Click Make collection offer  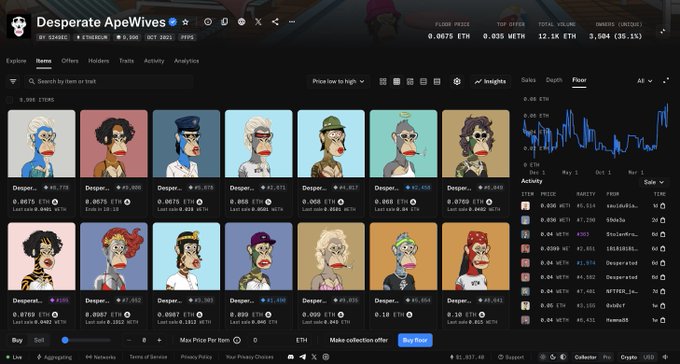click(x=359, y=340)
